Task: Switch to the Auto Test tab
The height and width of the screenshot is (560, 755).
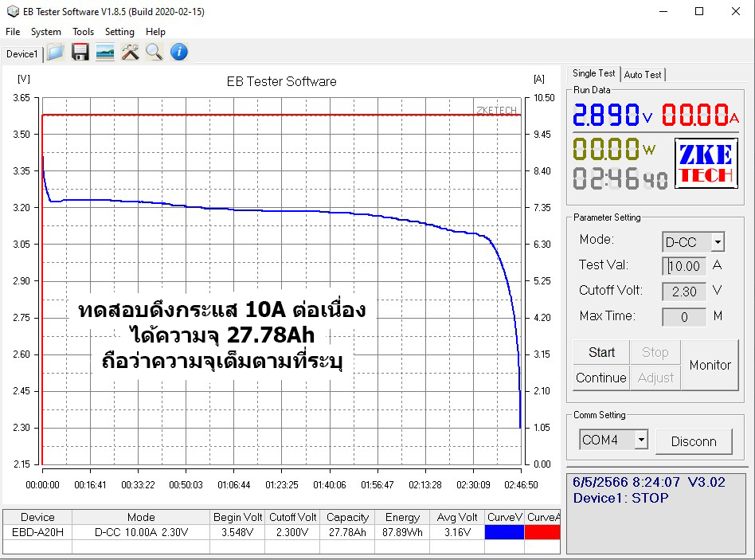Action: [643, 73]
